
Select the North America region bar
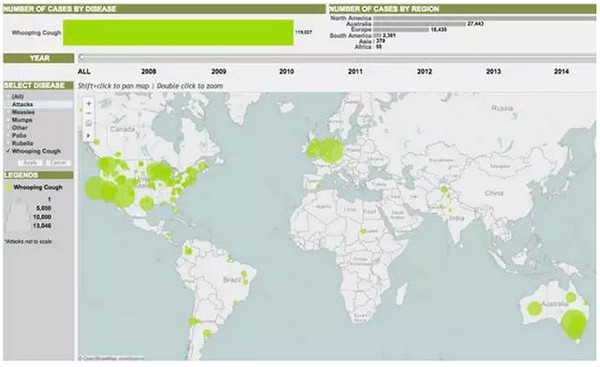[484, 18]
